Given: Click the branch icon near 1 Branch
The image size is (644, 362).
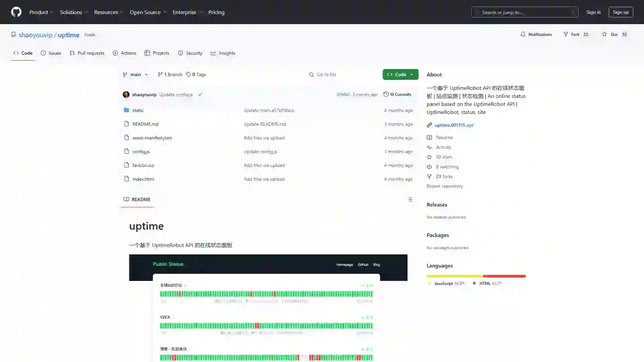Looking at the screenshot, I should click(160, 74).
